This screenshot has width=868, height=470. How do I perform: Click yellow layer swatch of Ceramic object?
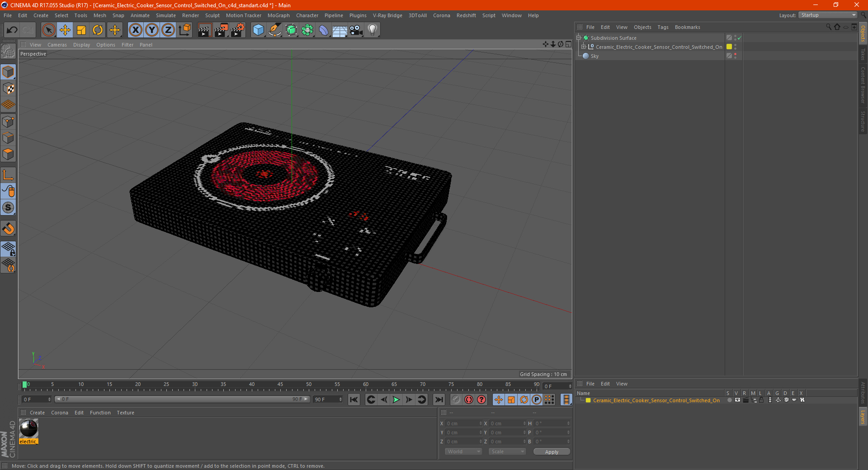click(729, 47)
